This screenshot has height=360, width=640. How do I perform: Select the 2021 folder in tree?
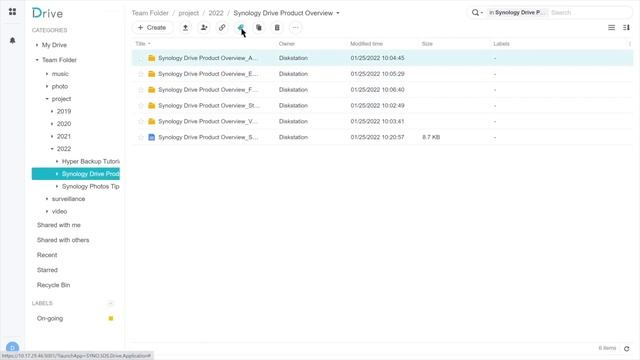click(x=64, y=136)
